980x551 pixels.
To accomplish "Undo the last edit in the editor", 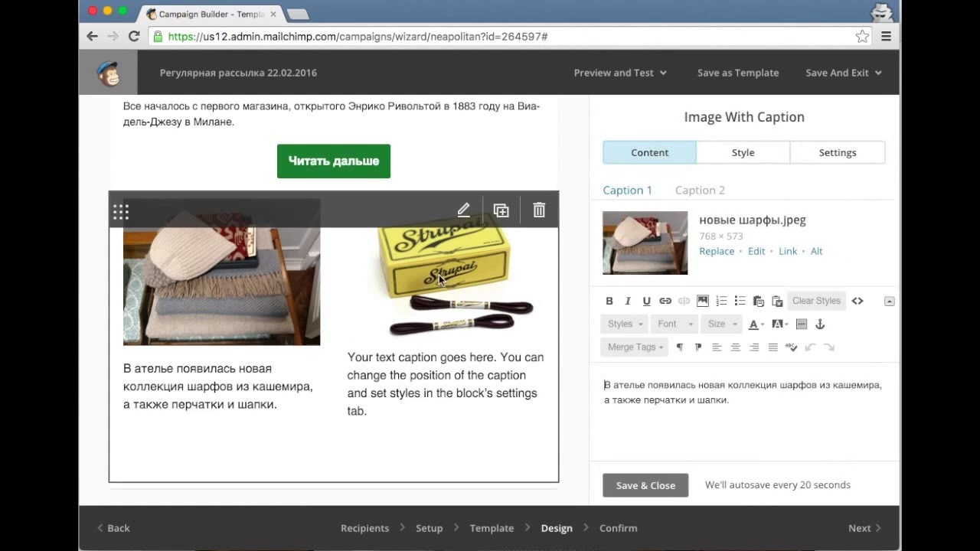I will point(810,347).
